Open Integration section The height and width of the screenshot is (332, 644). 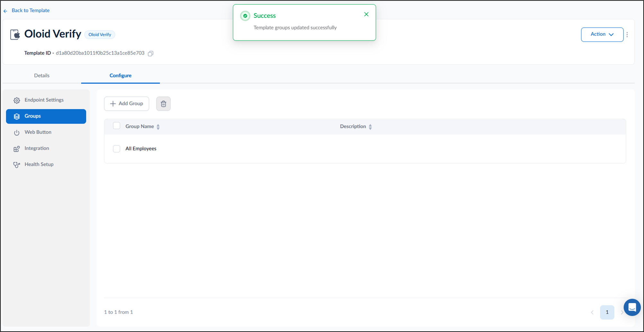tap(46, 148)
